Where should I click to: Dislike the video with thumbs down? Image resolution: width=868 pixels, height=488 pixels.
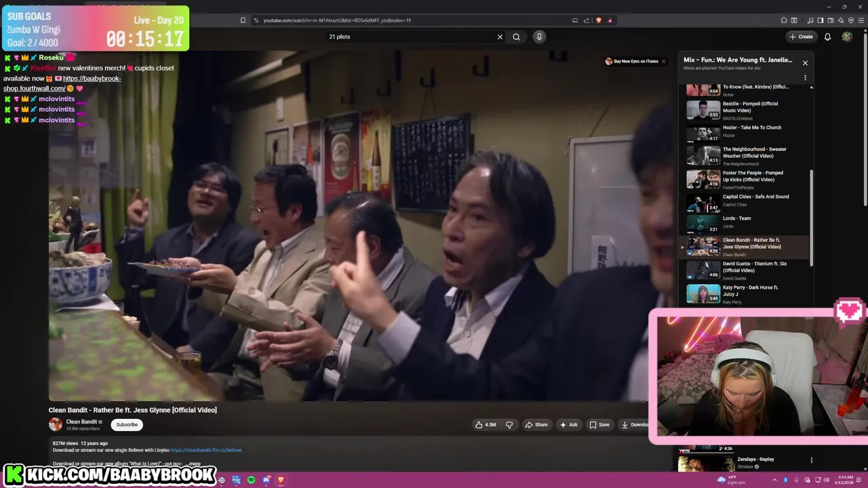[509, 425]
